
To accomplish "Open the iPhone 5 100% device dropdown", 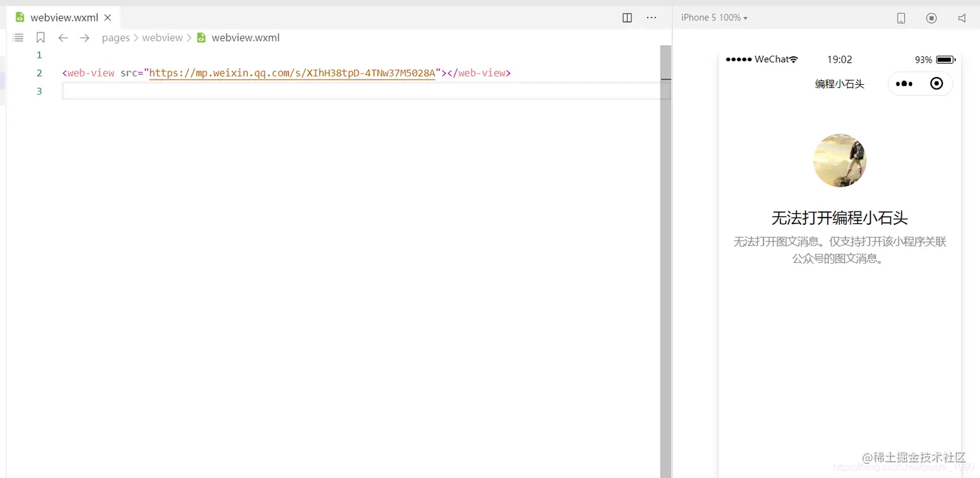I will tap(714, 17).
